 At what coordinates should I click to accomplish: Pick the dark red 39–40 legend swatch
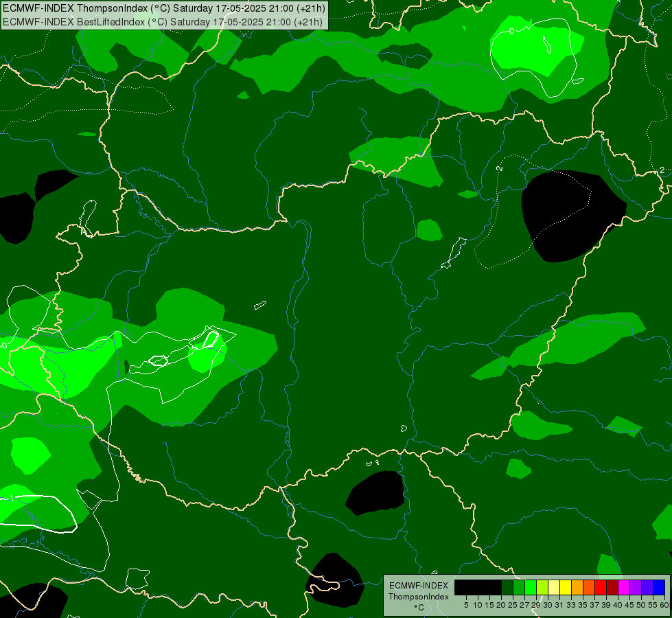coord(612,587)
